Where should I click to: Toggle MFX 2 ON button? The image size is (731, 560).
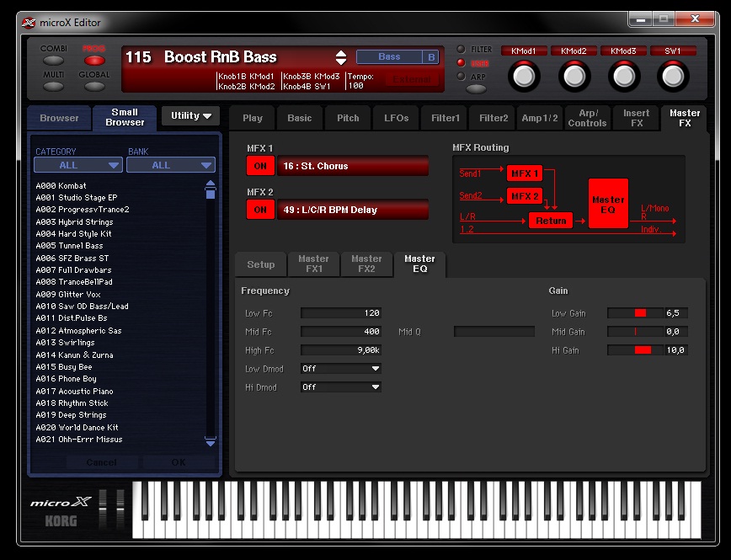coord(260,210)
